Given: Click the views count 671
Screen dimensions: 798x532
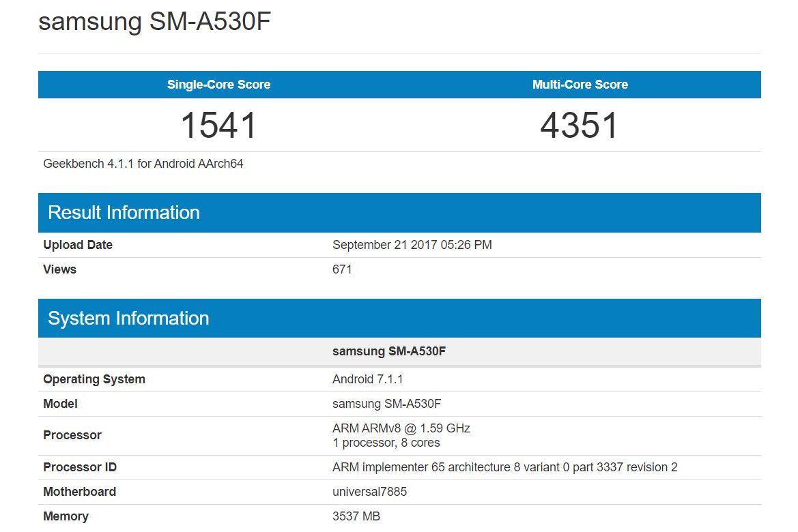Looking at the screenshot, I should click(341, 269).
